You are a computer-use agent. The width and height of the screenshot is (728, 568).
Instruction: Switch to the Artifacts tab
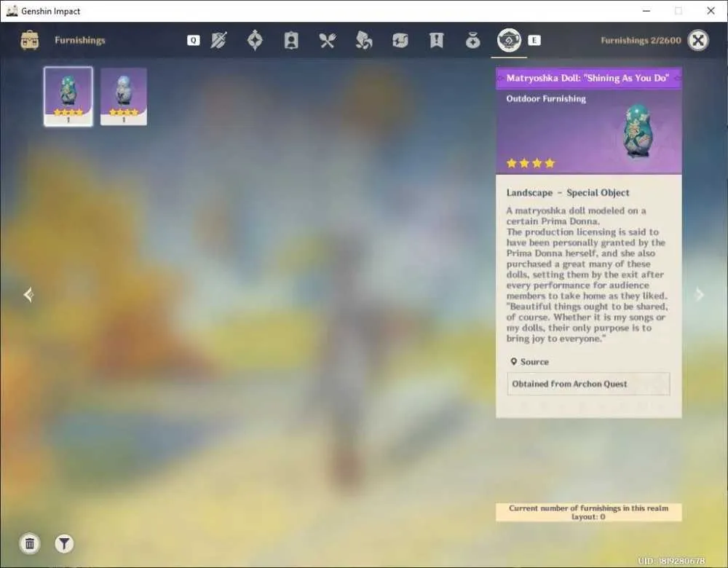[255, 40]
